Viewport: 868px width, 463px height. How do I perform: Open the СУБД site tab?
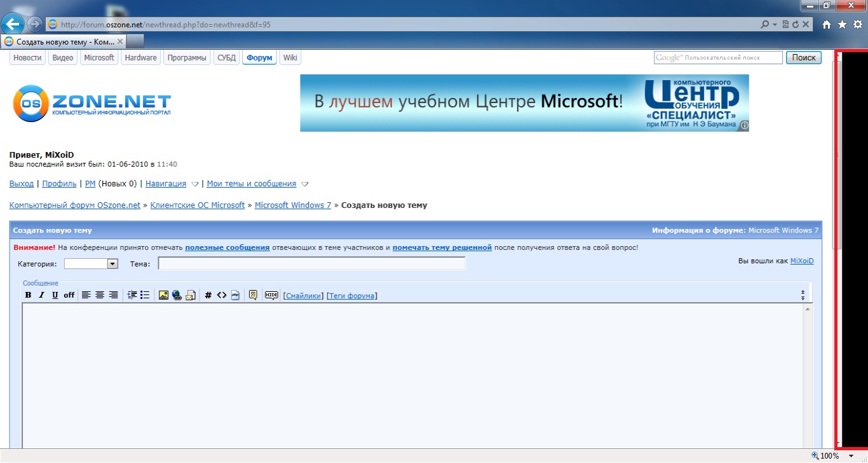[x=226, y=58]
